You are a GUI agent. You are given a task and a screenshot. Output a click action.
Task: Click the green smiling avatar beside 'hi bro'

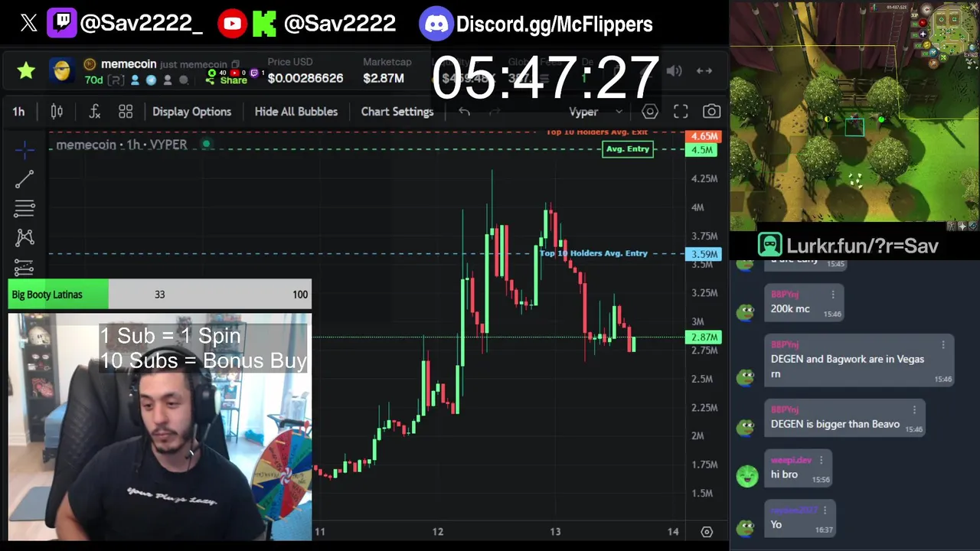click(746, 475)
